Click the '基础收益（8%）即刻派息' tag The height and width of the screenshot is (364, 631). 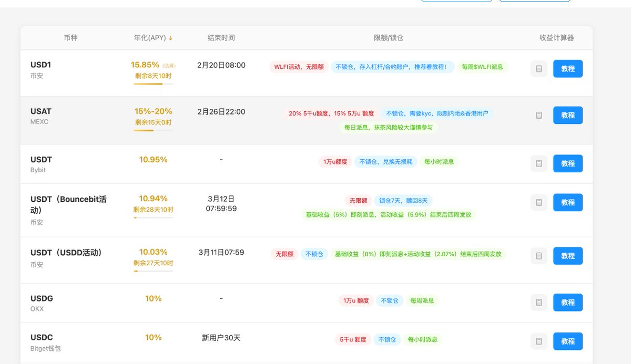[x=418, y=254]
